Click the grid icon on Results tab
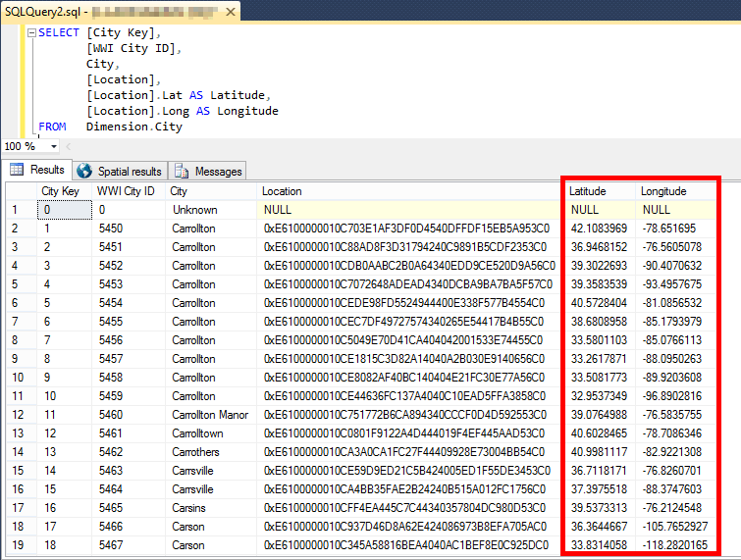Image resolution: width=741 pixels, height=560 pixels. [x=17, y=169]
